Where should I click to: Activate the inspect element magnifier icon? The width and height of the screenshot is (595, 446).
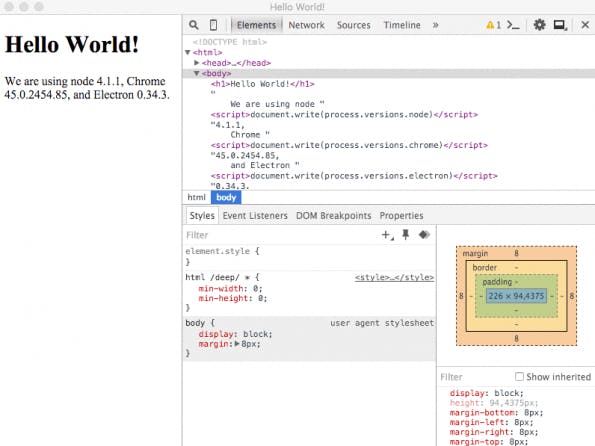coord(194,25)
